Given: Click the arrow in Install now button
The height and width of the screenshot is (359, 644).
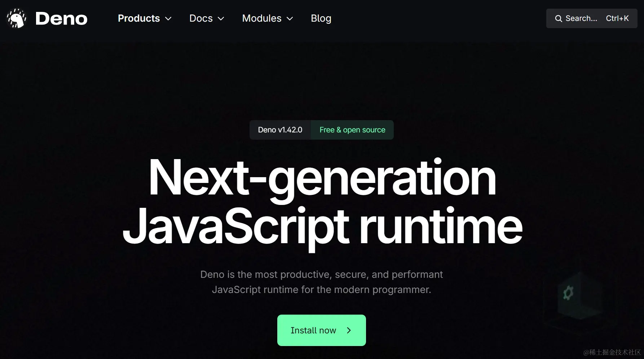Looking at the screenshot, I should (349, 330).
